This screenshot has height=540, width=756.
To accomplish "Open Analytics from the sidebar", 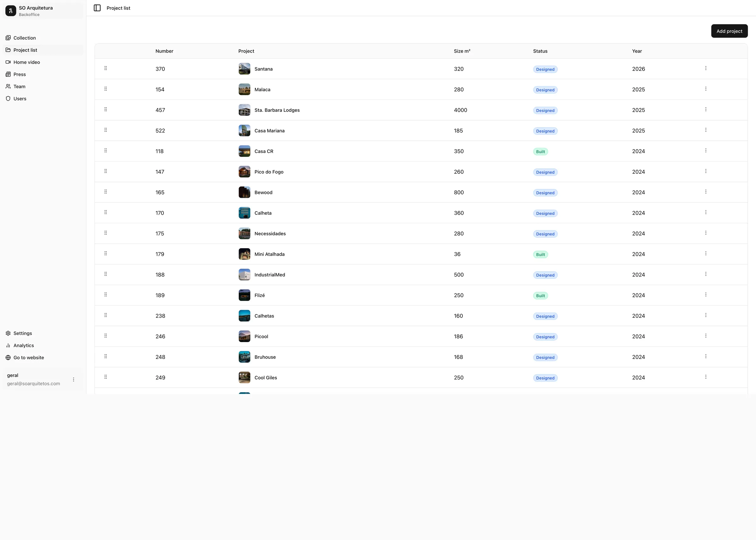I will coord(43,345).
